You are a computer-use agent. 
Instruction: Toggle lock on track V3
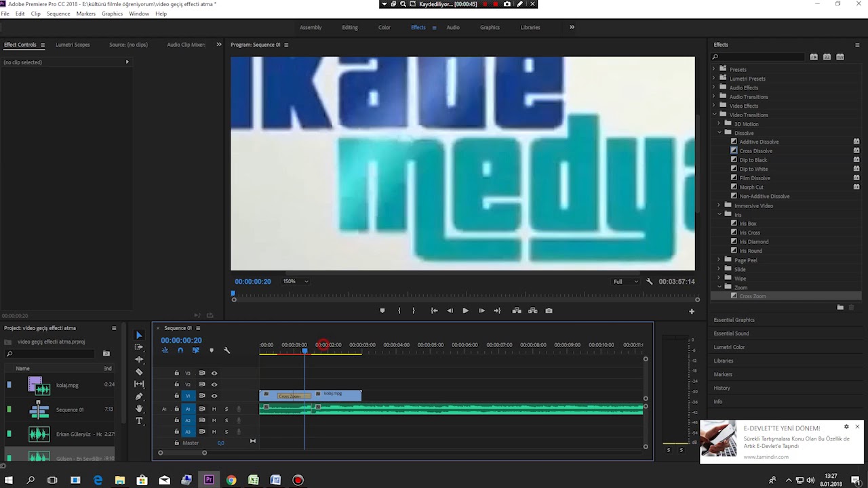click(177, 373)
